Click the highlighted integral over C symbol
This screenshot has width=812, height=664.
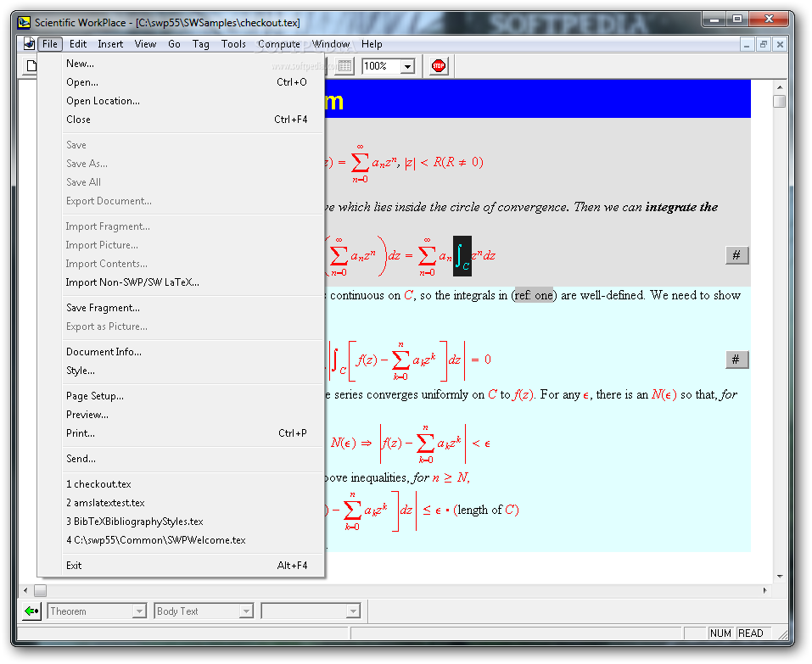pyautogui.click(x=462, y=256)
